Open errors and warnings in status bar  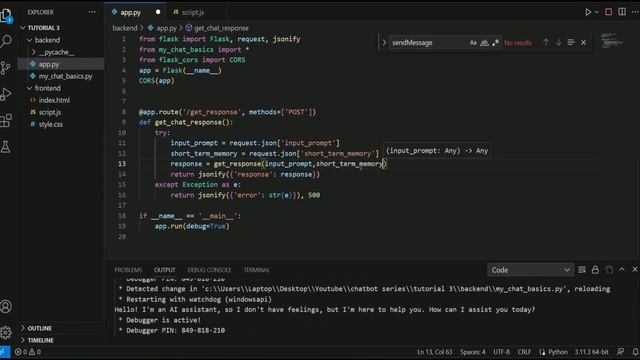28,352
